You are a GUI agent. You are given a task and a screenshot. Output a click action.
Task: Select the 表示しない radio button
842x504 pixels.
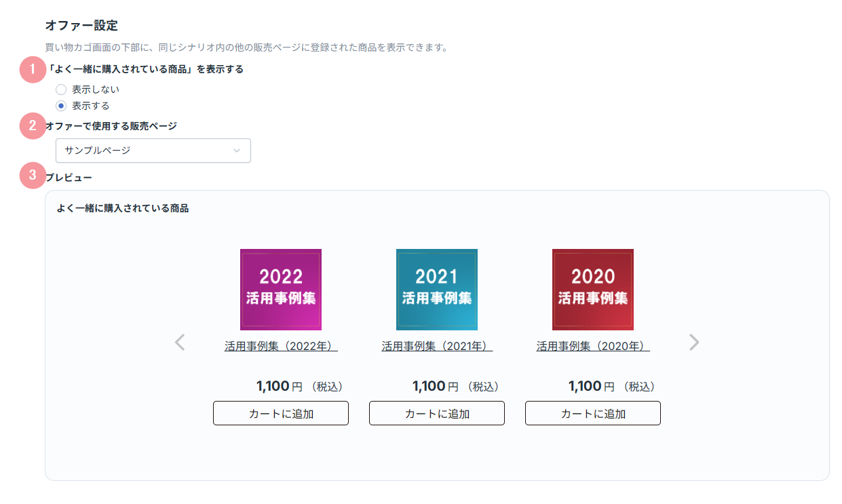(61, 90)
